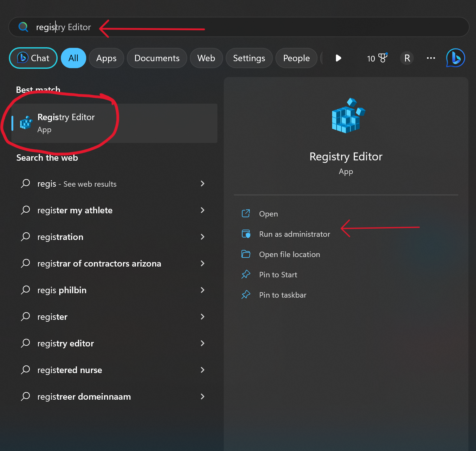Expand the 'regis philbin' chevron

[x=203, y=290]
